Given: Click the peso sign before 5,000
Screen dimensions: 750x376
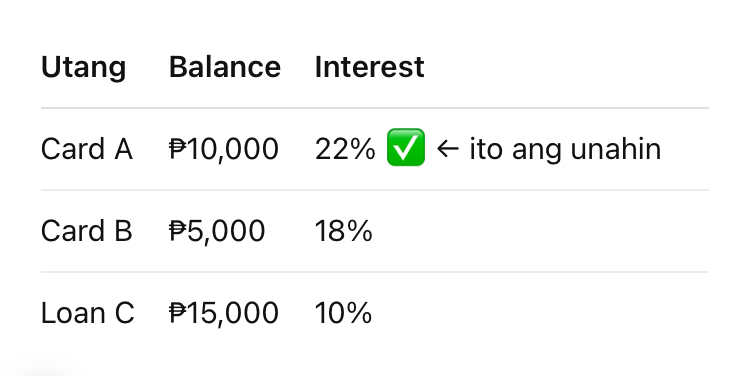Looking at the screenshot, I should click(x=178, y=231).
